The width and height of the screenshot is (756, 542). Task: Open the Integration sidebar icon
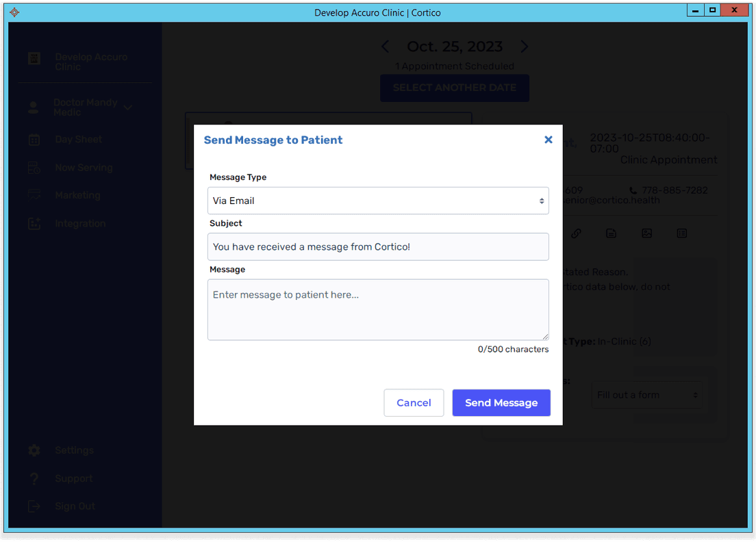pyautogui.click(x=34, y=223)
